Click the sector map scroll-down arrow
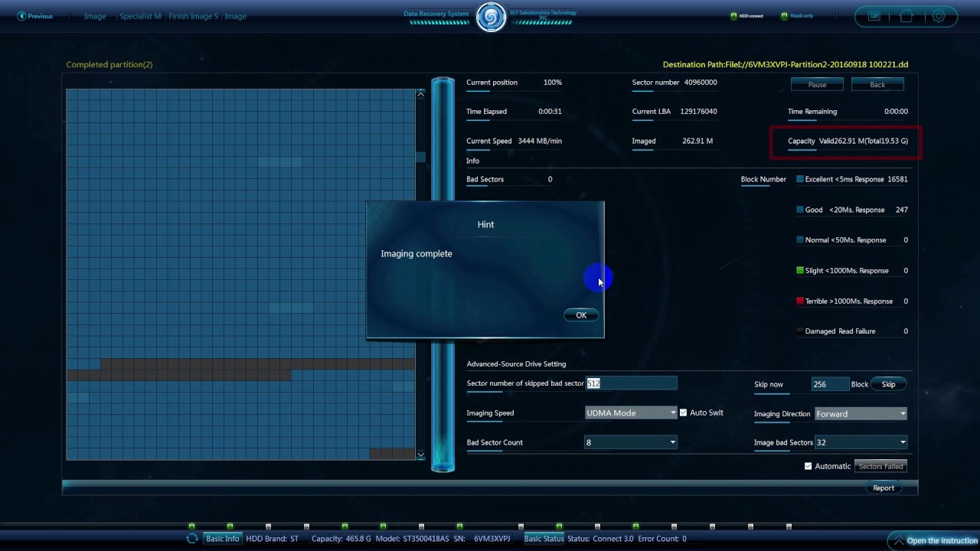This screenshot has height=551, width=980. tap(420, 455)
